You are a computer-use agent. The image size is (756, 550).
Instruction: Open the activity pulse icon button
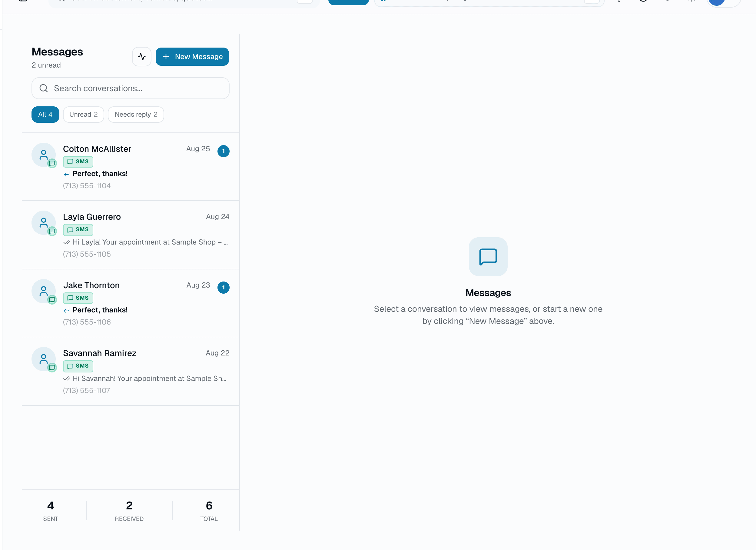click(x=142, y=57)
